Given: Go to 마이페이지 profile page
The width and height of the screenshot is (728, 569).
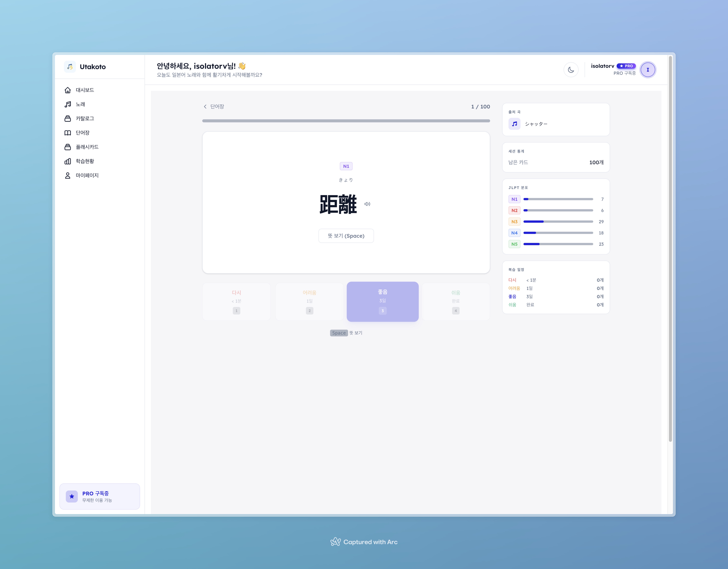Looking at the screenshot, I should point(87,176).
